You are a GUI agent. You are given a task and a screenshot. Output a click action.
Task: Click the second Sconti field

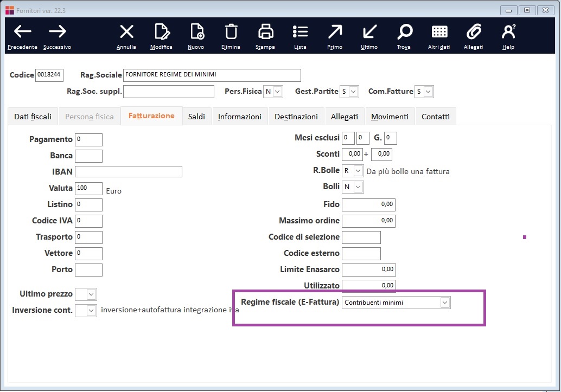(382, 154)
